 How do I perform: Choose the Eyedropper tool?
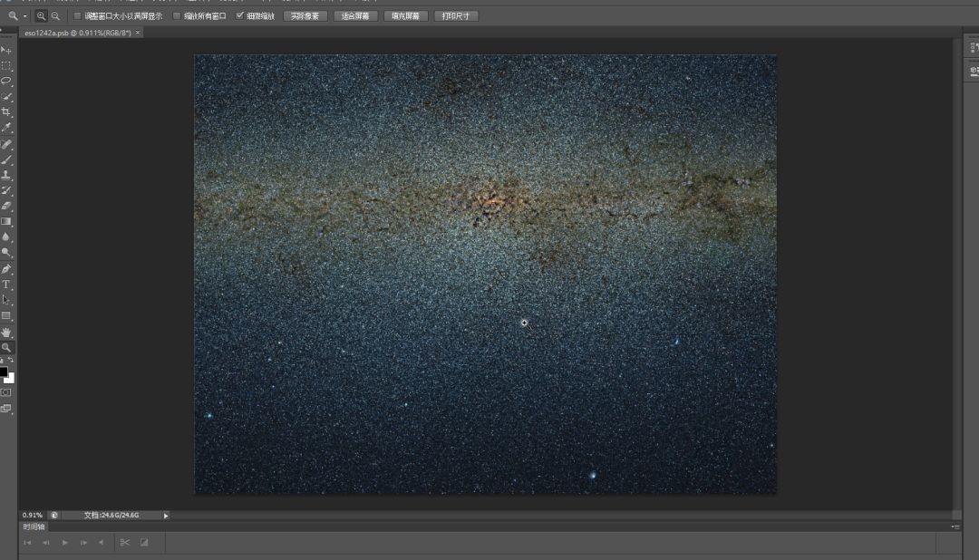[x=6, y=128]
